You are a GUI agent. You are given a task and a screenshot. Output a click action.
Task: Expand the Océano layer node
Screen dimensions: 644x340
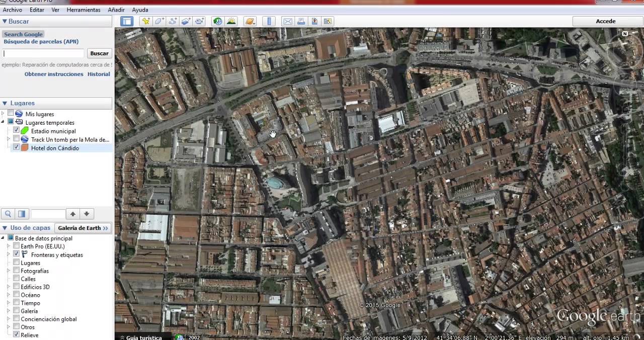click(9, 295)
